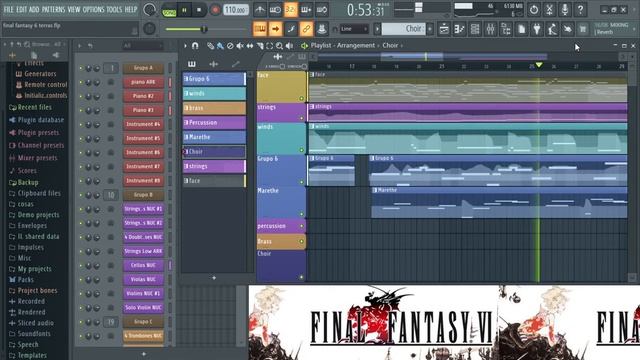
Task: Expand the Packs folder in browser
Action: [22, 280]
